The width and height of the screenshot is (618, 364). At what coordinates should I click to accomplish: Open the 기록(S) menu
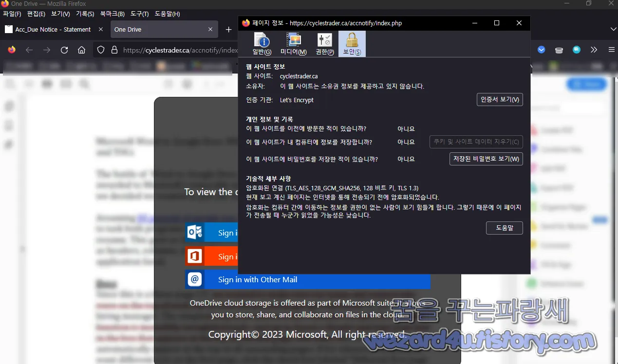click(x=85, y=14)
